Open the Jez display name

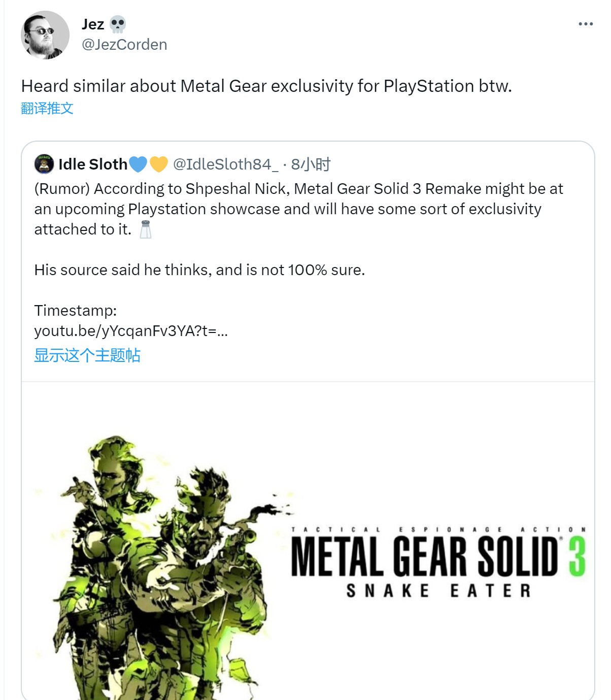(93, 24)
